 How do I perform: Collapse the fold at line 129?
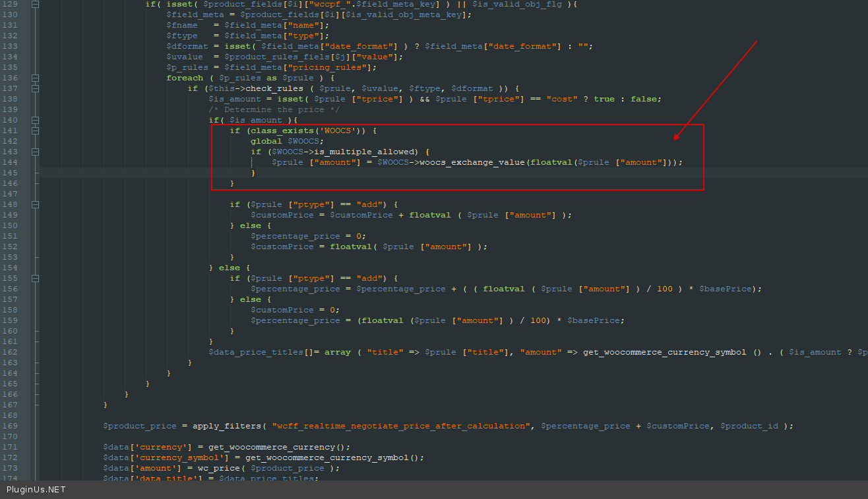tap(36, 4)
